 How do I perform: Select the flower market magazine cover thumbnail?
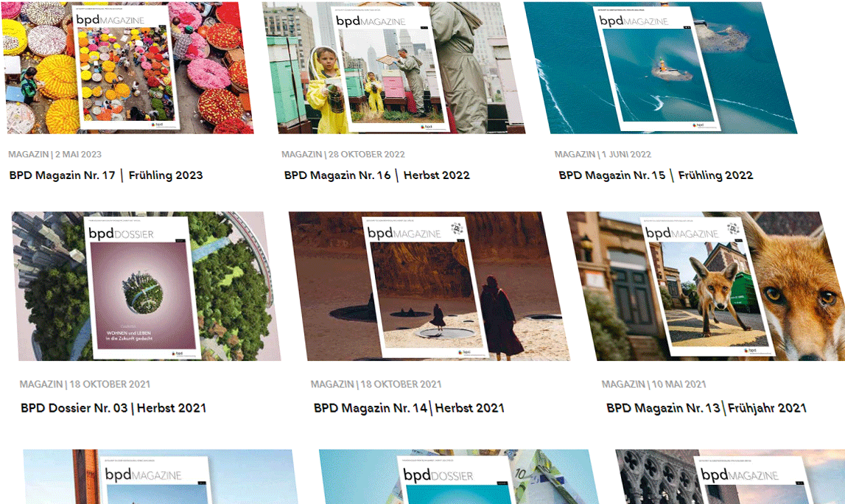point(127,68)
